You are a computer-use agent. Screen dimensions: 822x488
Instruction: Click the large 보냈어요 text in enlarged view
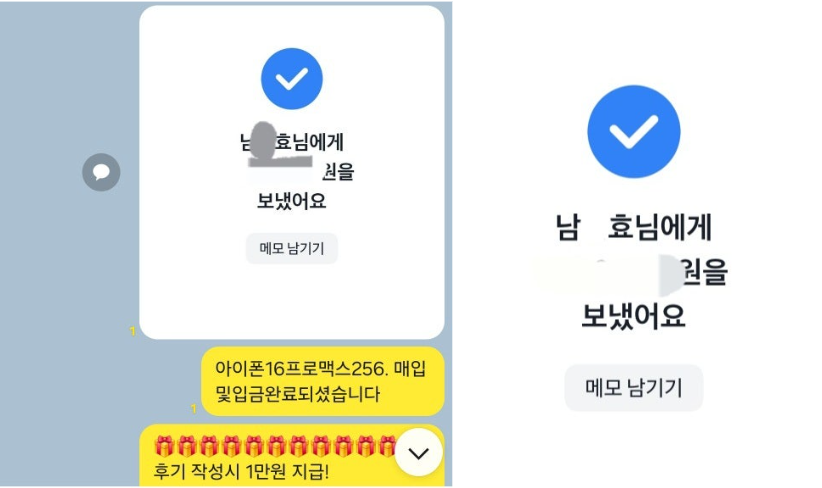[633, 316]
